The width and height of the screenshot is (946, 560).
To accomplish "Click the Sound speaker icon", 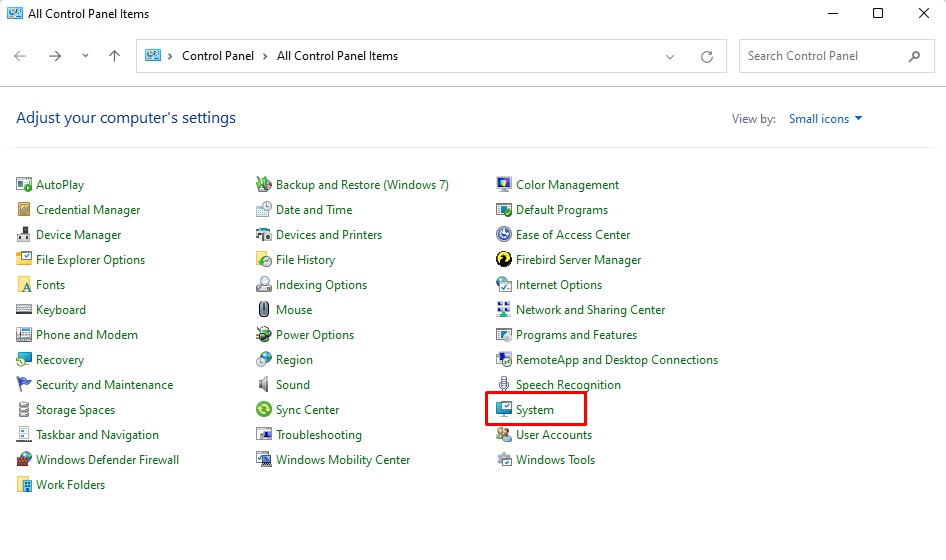I will click(264, 384).
